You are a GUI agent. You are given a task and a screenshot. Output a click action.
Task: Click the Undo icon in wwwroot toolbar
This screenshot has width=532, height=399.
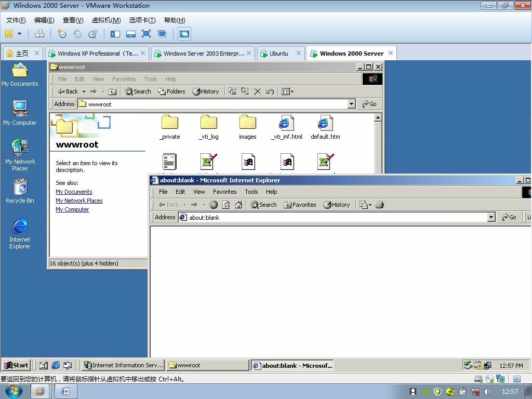point(270,91)
